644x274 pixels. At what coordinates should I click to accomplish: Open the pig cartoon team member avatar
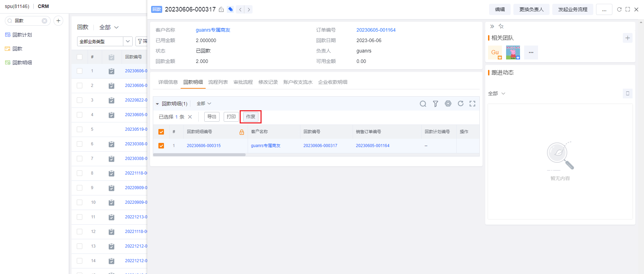[513, 53]
